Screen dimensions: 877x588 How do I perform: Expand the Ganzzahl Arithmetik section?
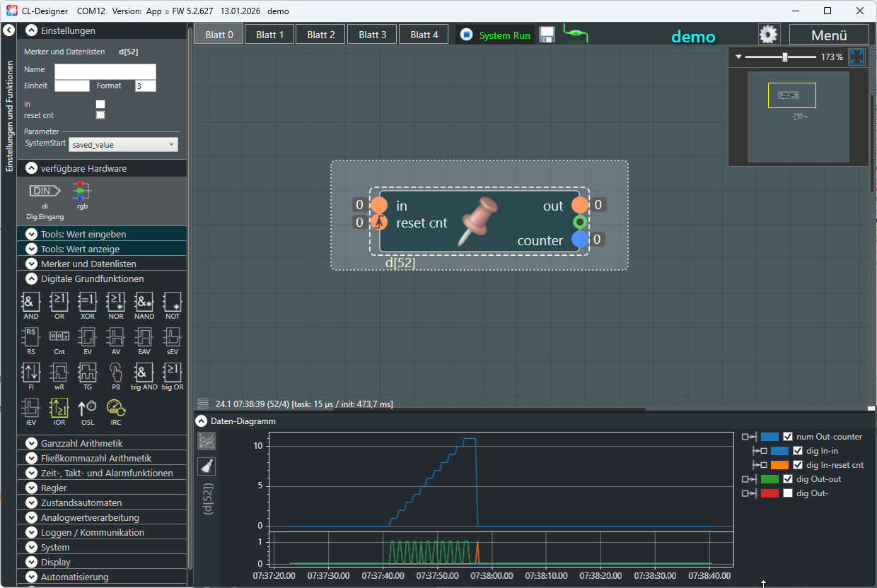click(81, 443)
